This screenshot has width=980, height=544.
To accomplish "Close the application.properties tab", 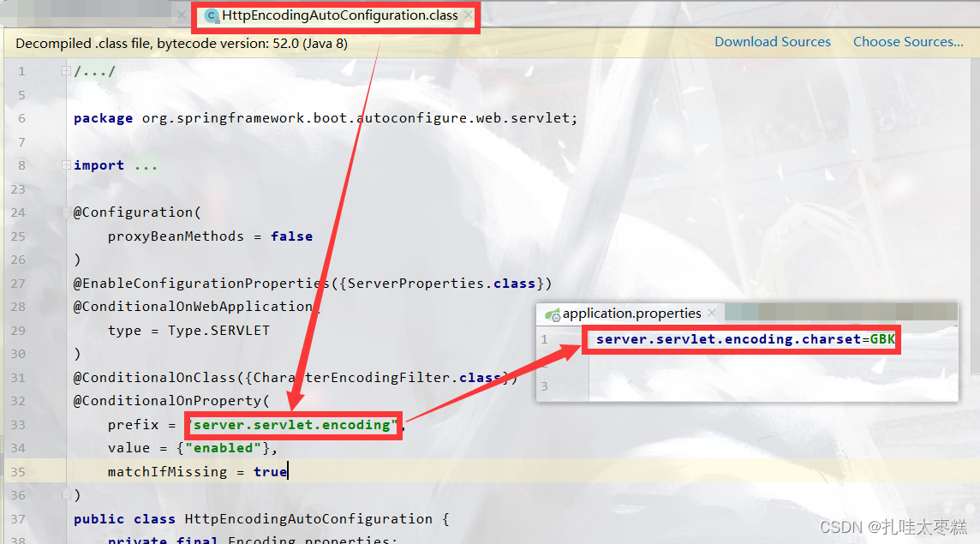I will (x=712, y=314).
